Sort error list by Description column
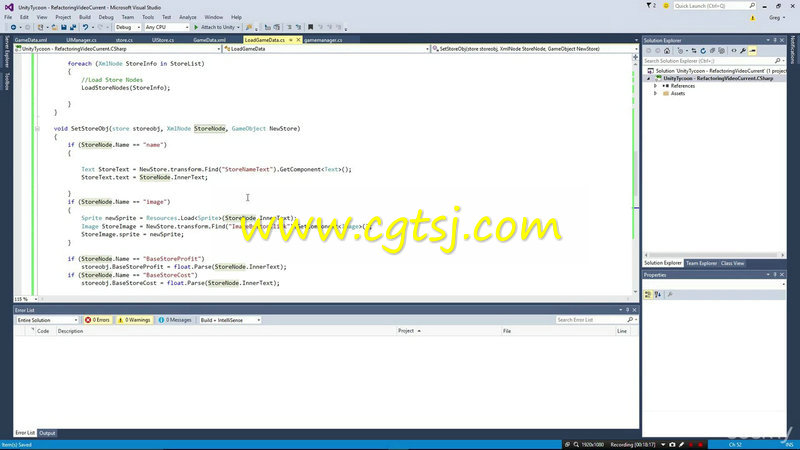This screenshot has width=800, height=450. coord(224,331)
